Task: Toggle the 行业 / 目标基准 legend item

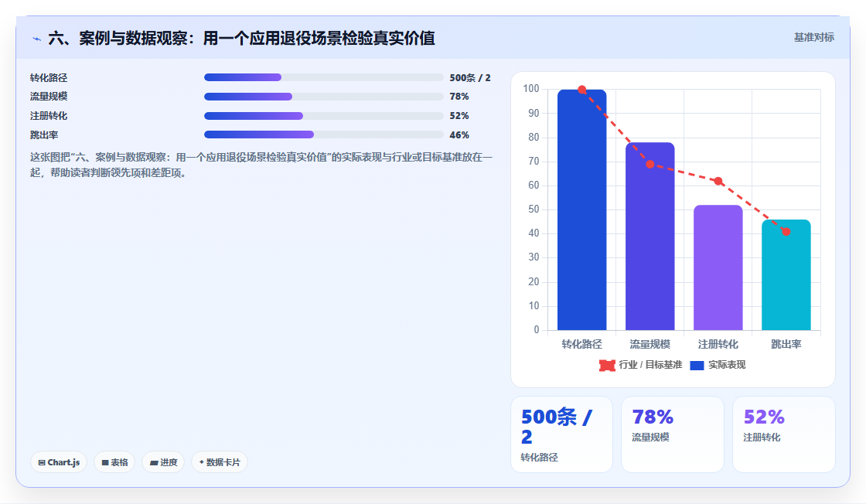Action: pos(641,365)
